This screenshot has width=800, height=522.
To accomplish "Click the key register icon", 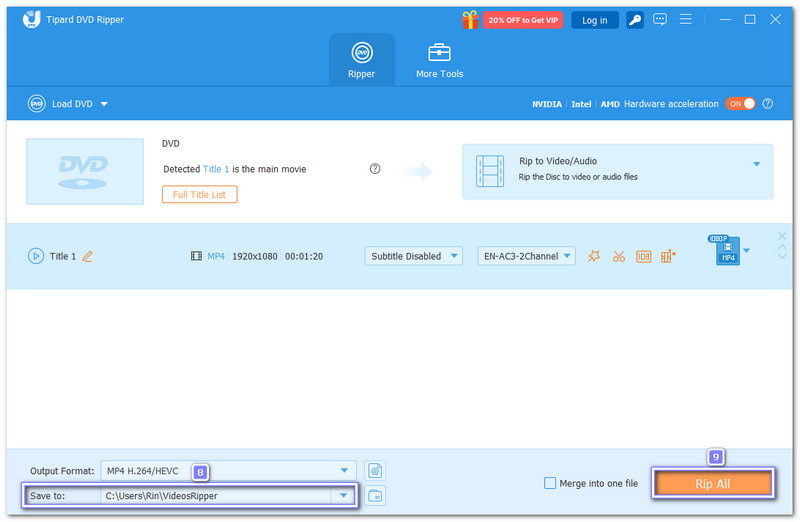I will click(x=636, y=20).
